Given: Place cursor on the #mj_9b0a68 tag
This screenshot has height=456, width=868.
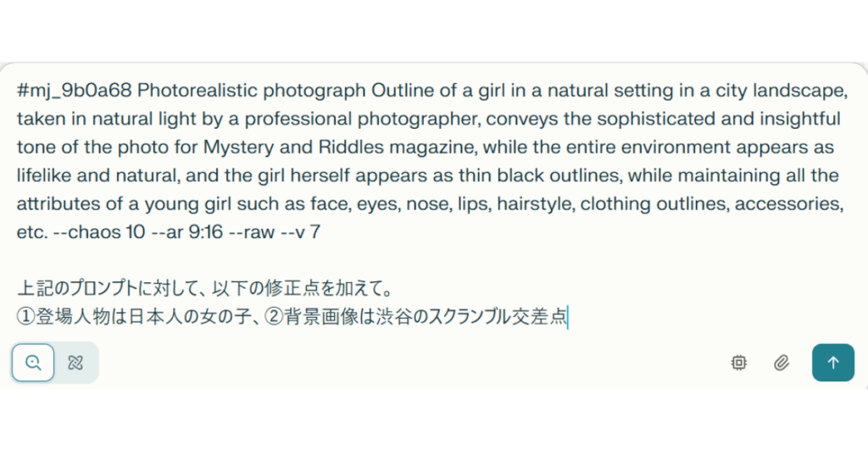Looking at the screenshot, I should [75, 90].
